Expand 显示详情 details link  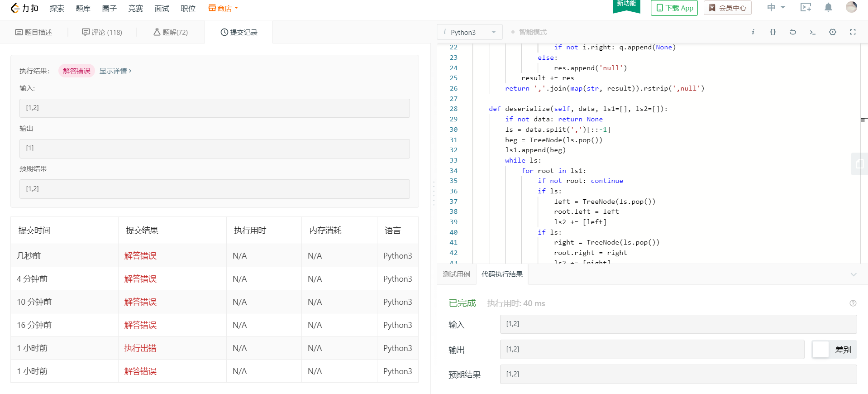click(115, 71)
